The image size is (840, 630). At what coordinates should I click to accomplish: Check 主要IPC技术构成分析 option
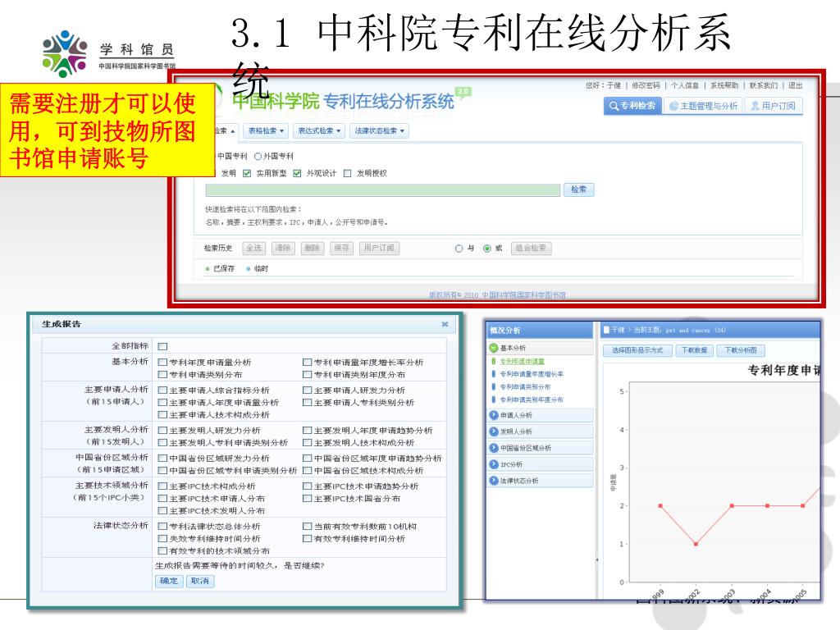[x=163, y=486]
